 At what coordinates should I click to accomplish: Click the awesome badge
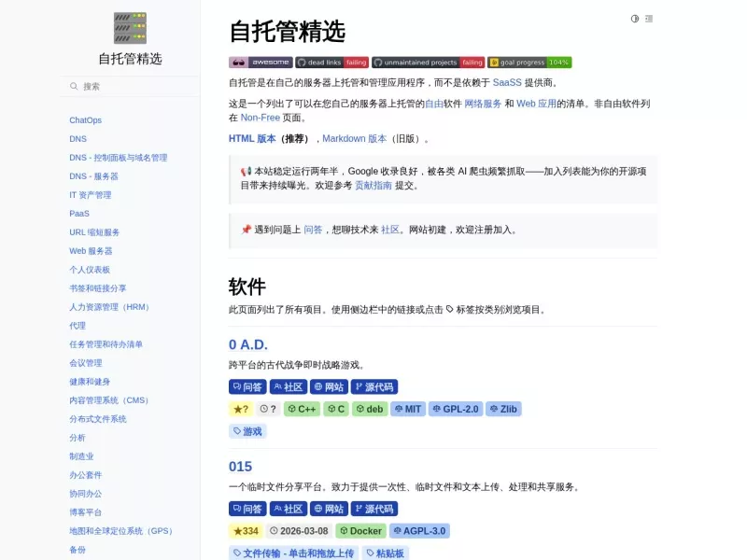[x=261, y=63]
